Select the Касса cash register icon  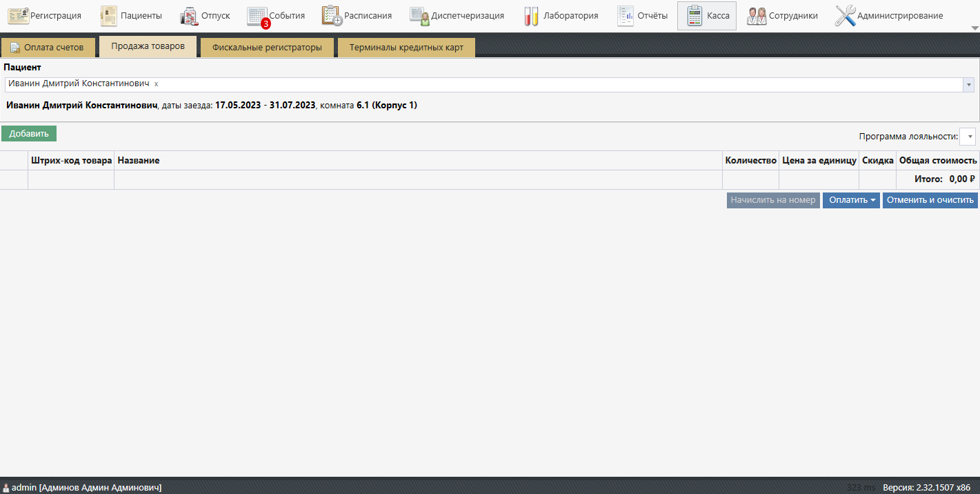(x=695, y=16)
